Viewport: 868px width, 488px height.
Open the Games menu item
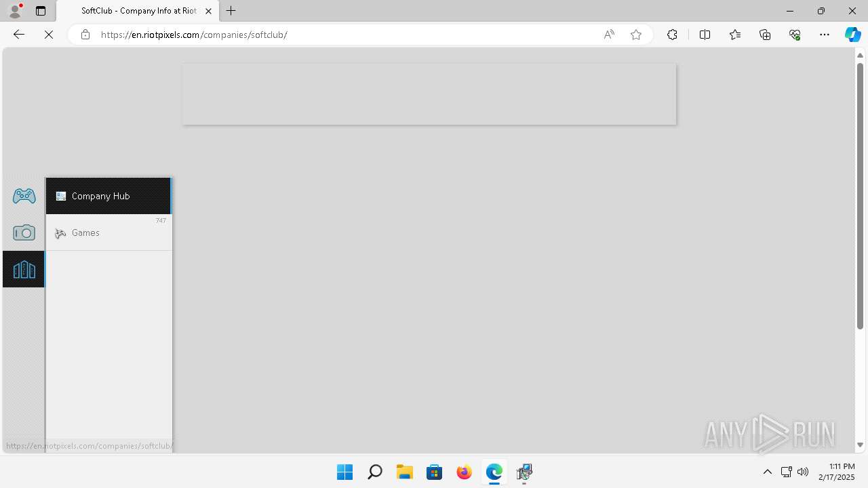click(x=108, y=232)
